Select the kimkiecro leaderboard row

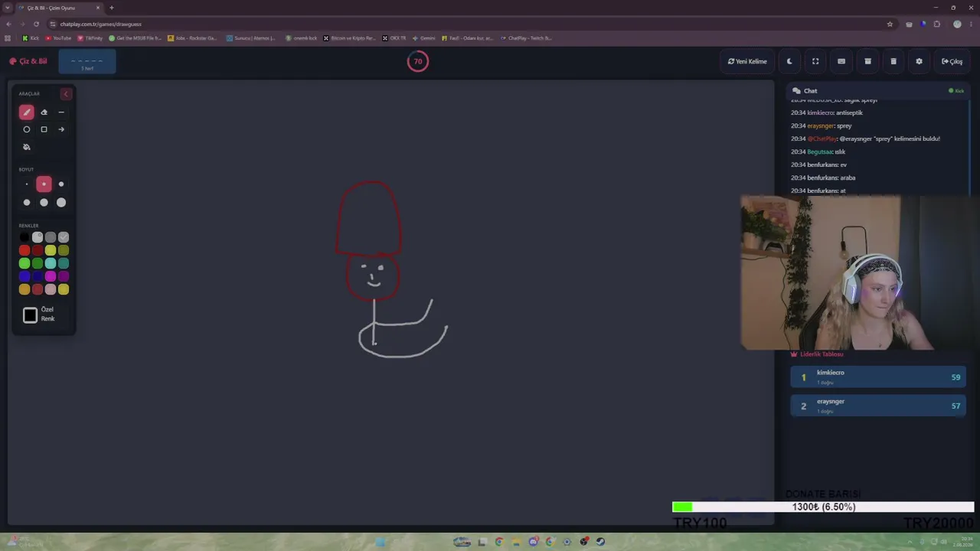pyautogui.click(x=878, y=377)
